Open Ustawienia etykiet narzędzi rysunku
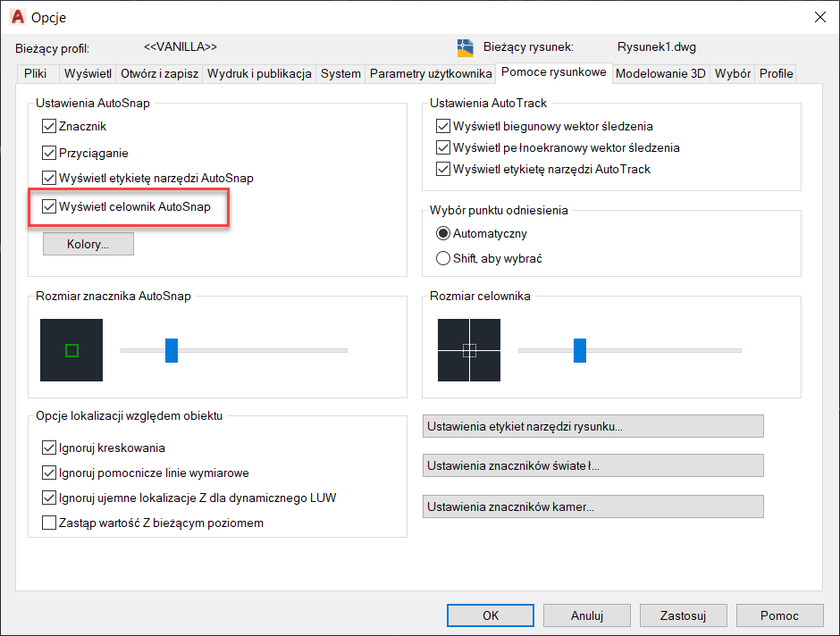The width and height of the screenshot is (840, 636). coord(592,426)
